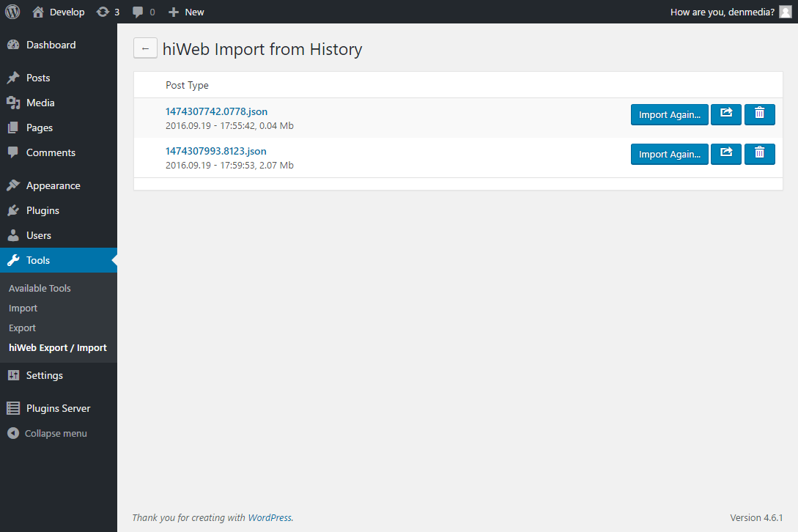Select Available Tools submenu item
The image size is (798, 532).
click(x=40, y=288)
